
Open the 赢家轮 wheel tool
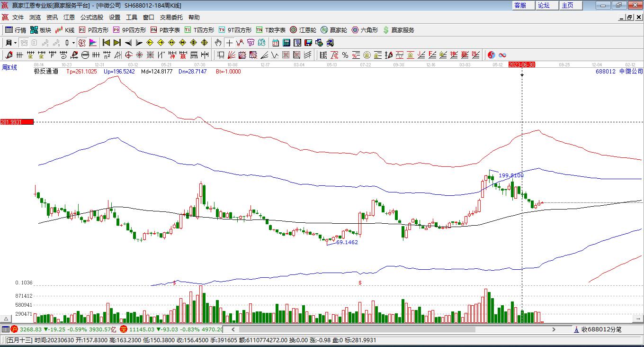coord(334,30)
